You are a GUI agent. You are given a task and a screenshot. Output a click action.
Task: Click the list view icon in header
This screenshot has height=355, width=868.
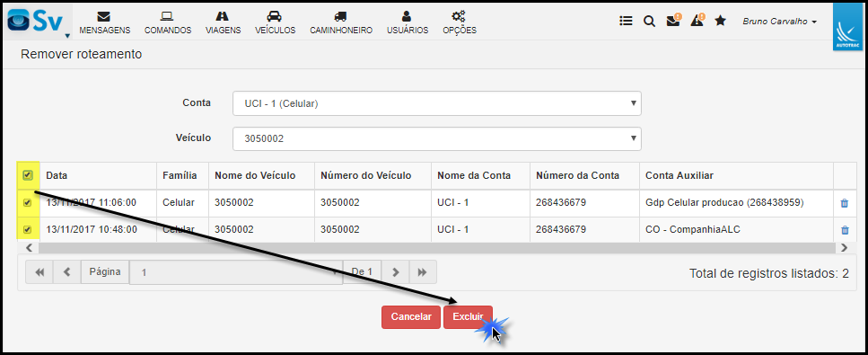[x=626, y=21]
